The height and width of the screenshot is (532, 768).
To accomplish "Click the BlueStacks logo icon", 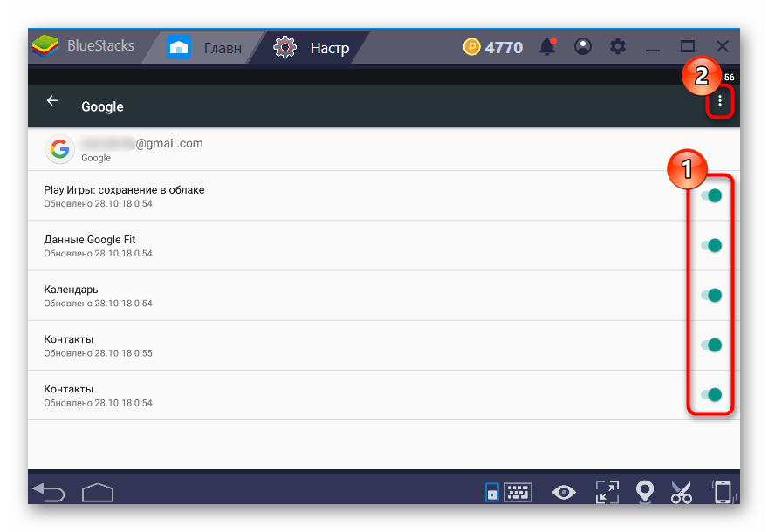I will point(45,46).
